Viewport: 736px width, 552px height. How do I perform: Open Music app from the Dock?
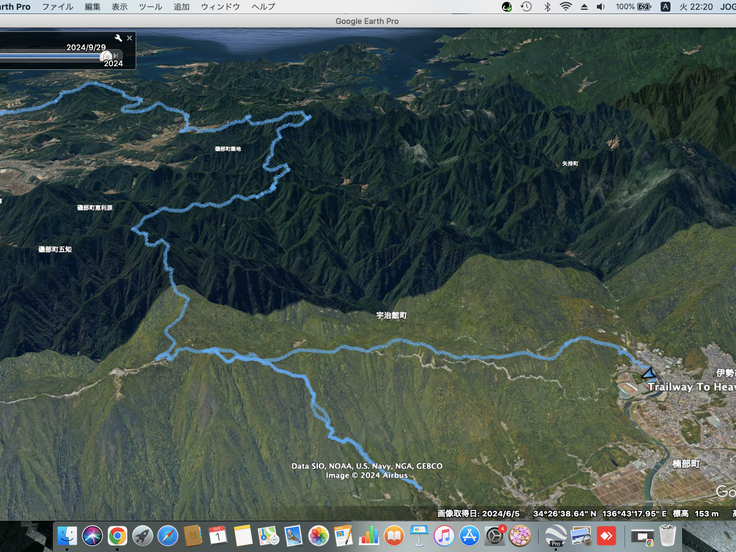[444, 536]
